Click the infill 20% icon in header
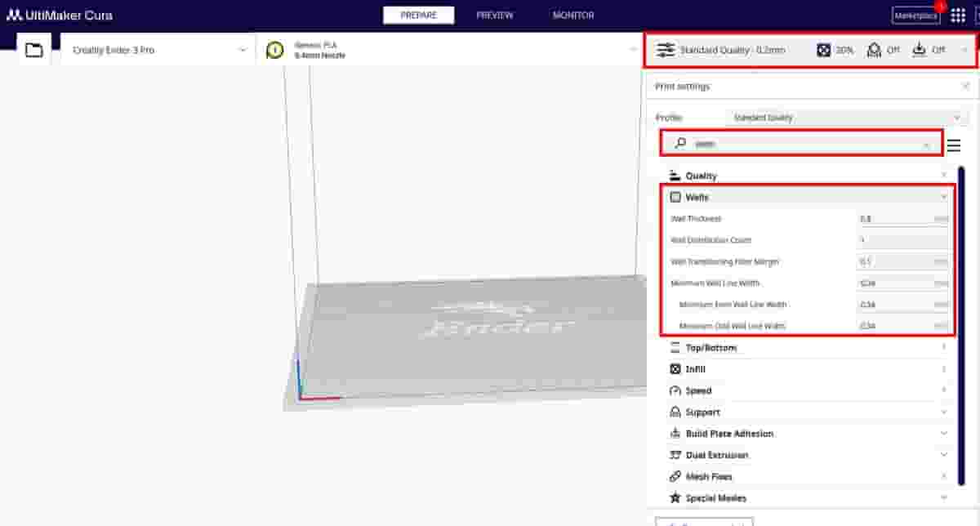Screen dimensions: 980x526 [824, 50]
